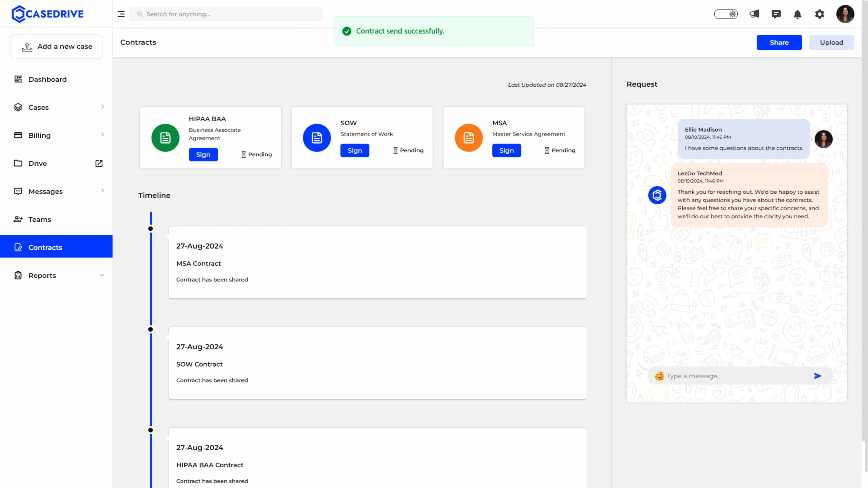Sign the SOW contract
Viewport: 868px width, 488px height.
(355, 151)
